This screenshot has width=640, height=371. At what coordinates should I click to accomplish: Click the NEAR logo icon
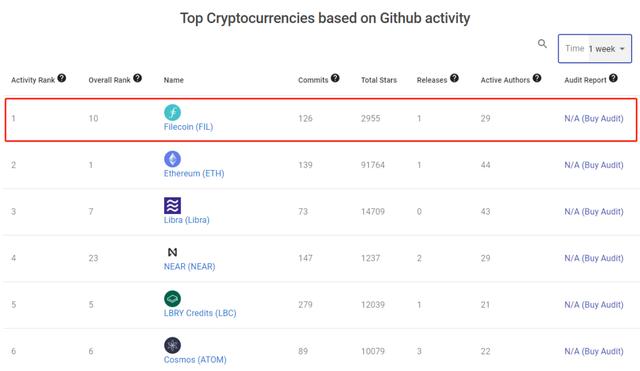click(172, 252)
